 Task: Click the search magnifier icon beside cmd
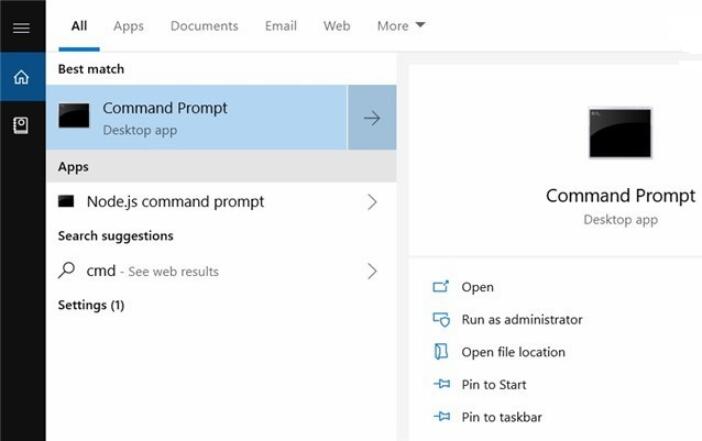[67, 270]
